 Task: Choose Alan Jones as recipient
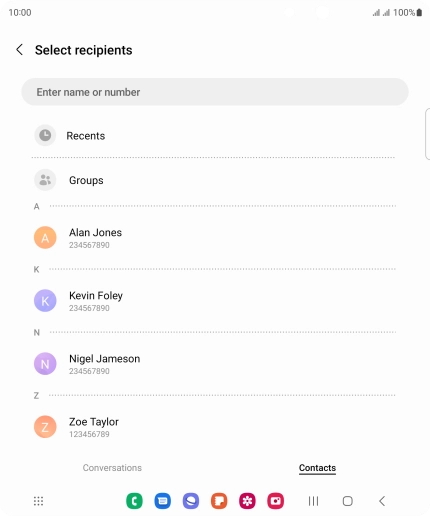(213, 238)
